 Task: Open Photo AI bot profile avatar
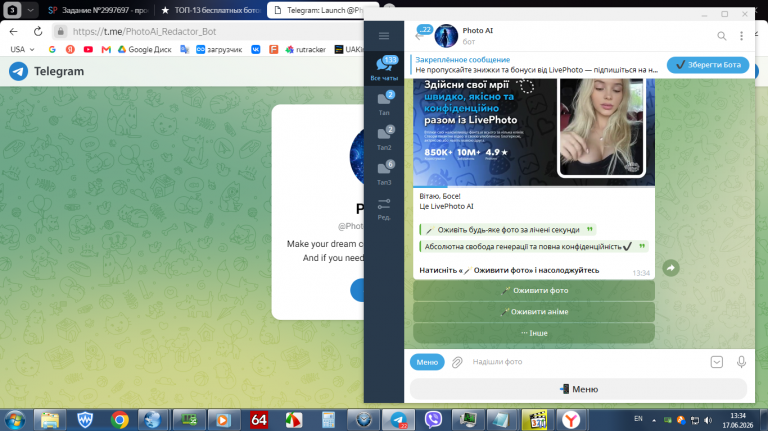[x=446, y=36]
